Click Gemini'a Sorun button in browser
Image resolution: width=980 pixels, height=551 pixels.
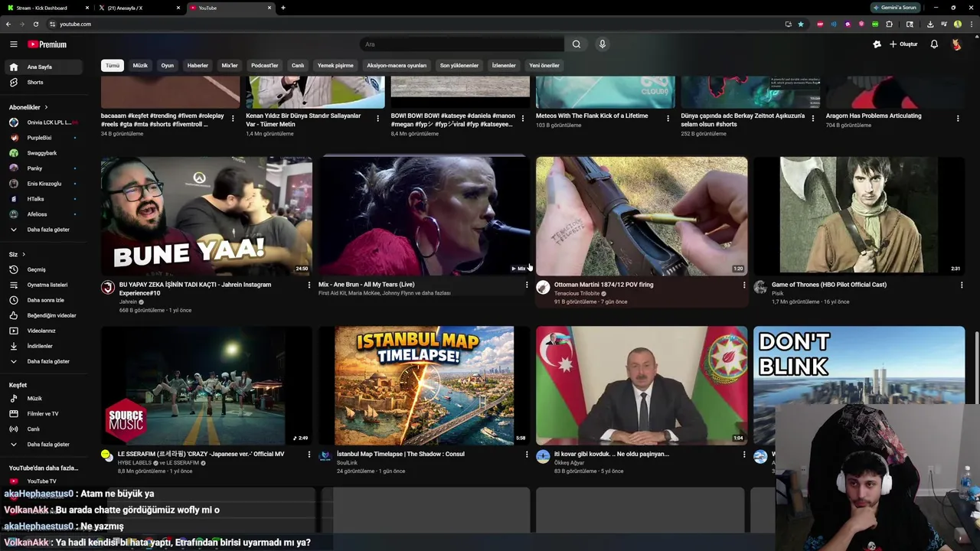[895, 8]
